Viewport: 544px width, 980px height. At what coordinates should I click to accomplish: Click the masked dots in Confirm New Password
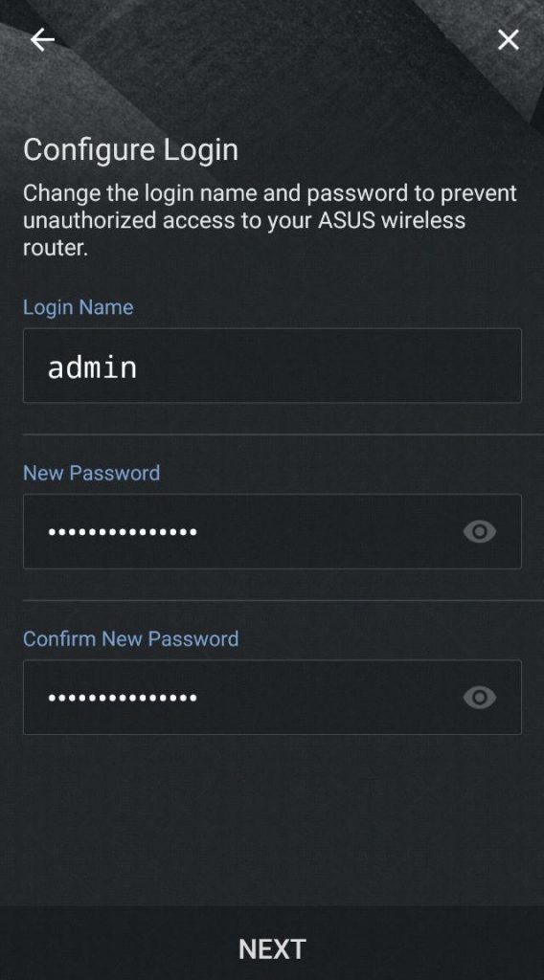123,698
